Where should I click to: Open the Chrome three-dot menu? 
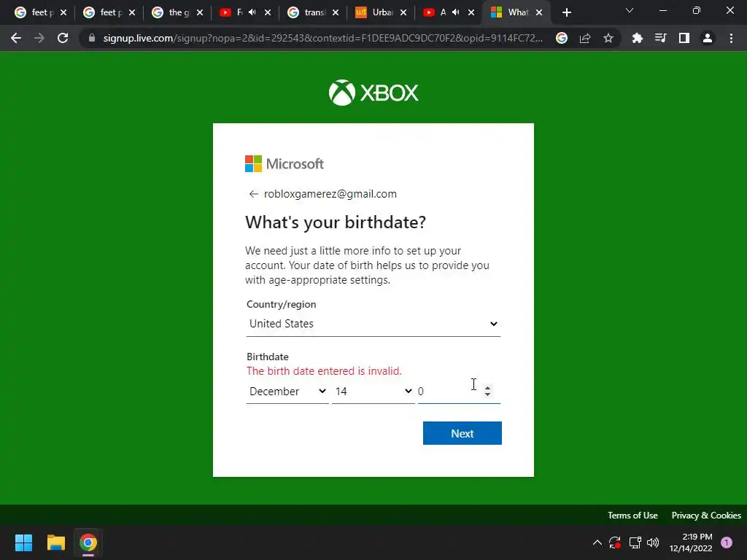tap(731, 38)
